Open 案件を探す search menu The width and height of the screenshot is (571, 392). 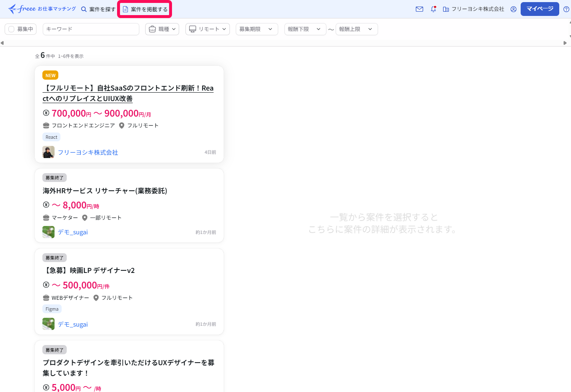(98, 9)
